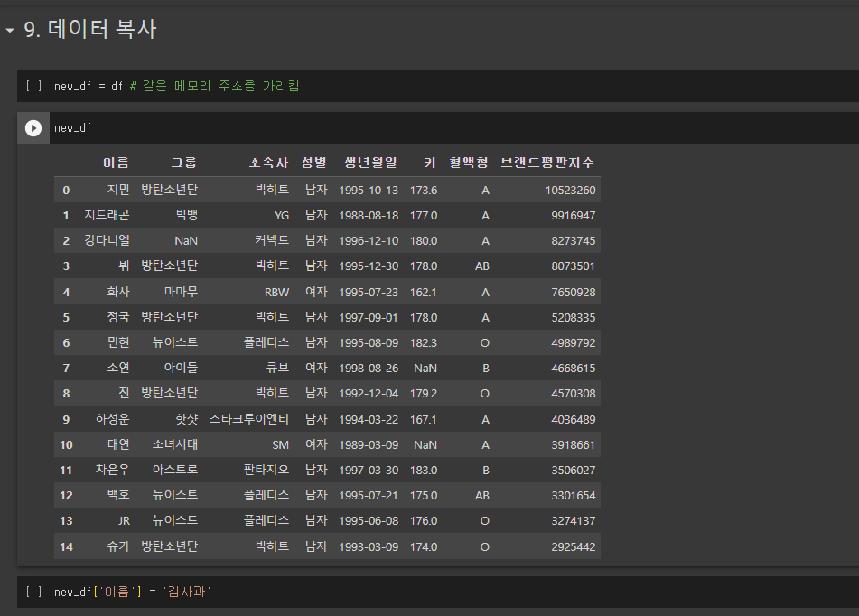This screenshot has width=859, height=616.
Task: Click the agency cell '큐브'
Action: pos(277,368)
